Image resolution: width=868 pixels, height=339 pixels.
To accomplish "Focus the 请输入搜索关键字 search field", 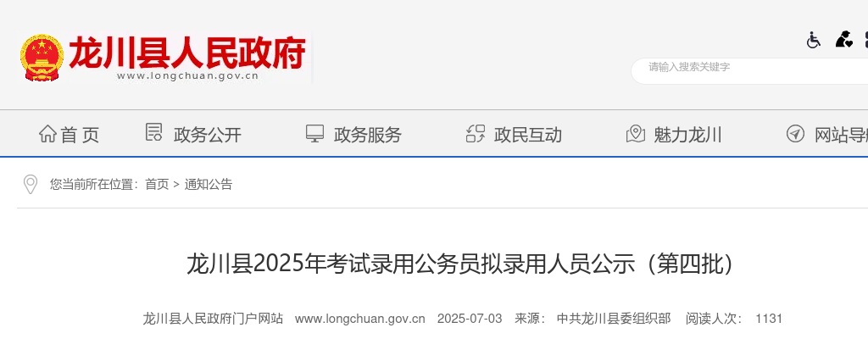I will [749, 71].
